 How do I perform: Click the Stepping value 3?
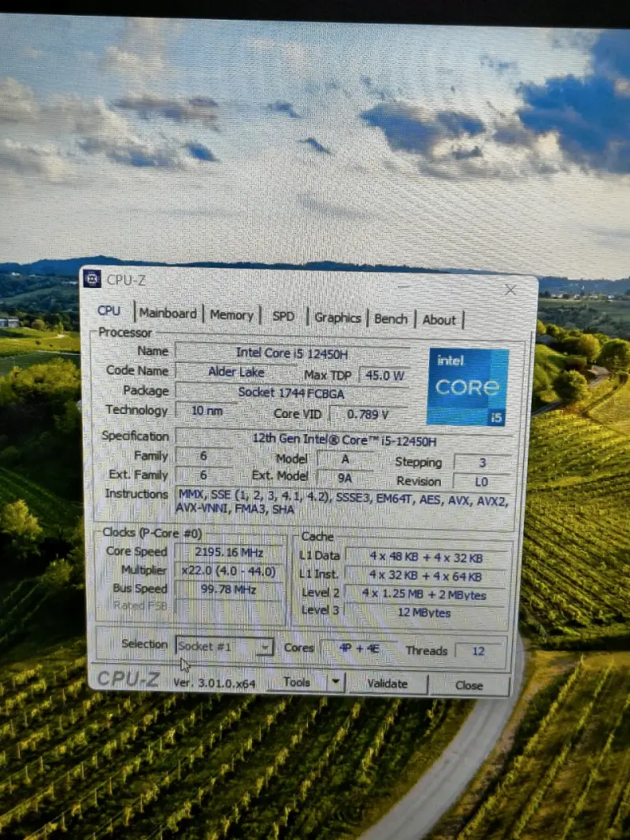point(482,463)
